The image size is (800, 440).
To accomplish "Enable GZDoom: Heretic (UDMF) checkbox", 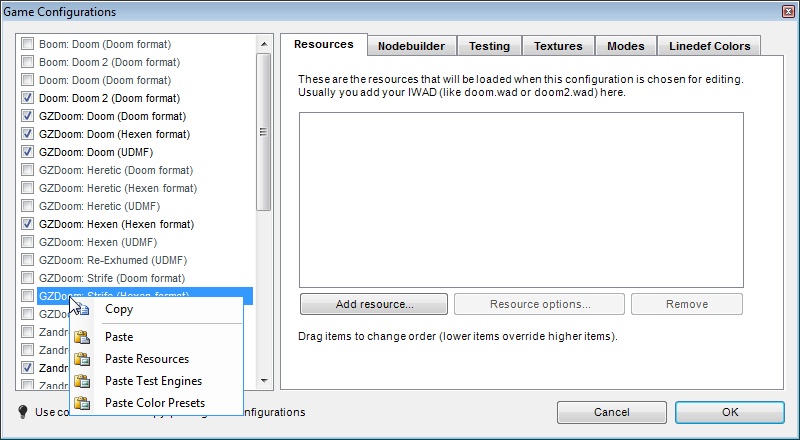I will (x=28, y=206).
